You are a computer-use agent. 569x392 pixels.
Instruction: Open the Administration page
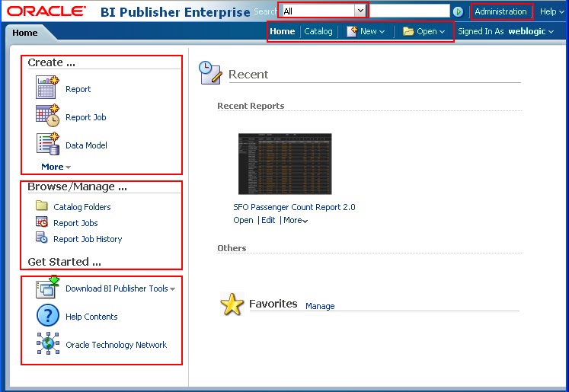tap(500, 11)
